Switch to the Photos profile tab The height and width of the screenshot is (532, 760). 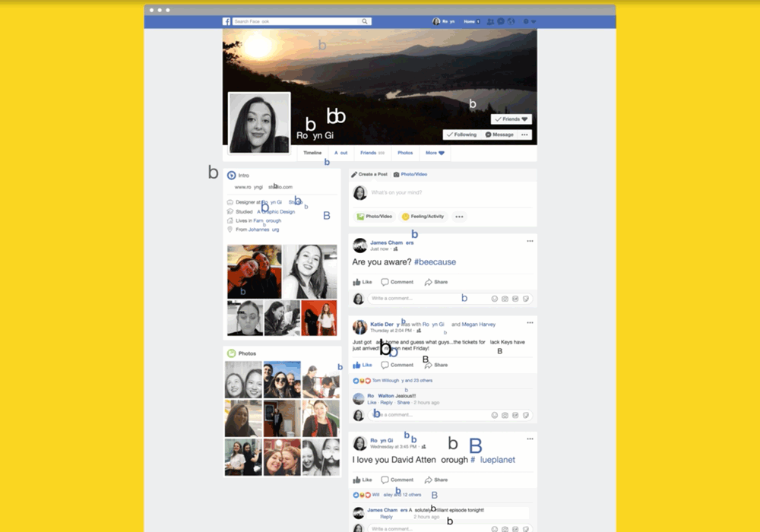405,153
